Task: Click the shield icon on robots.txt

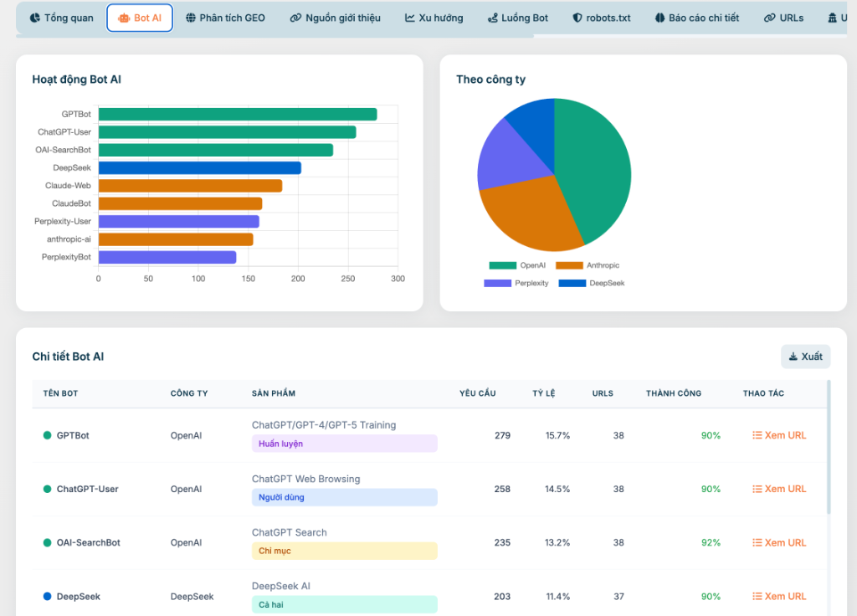Action: [577, 18]
